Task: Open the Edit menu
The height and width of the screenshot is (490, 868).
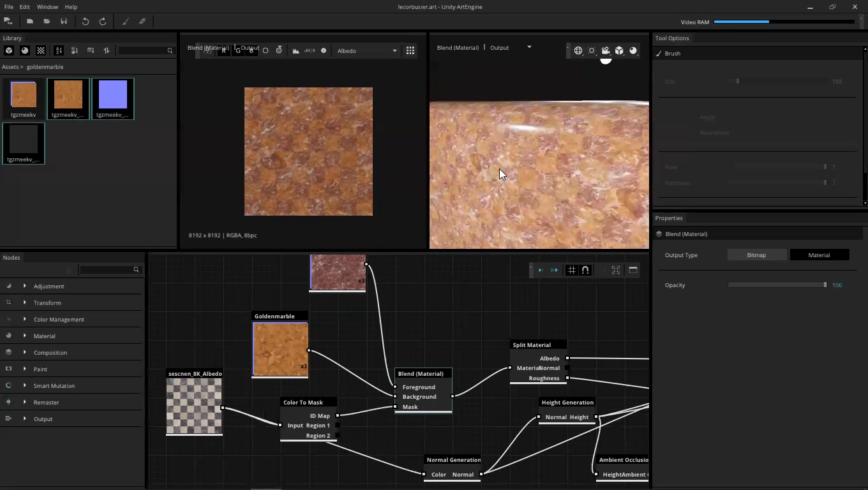Action: [x=24, y=7]
